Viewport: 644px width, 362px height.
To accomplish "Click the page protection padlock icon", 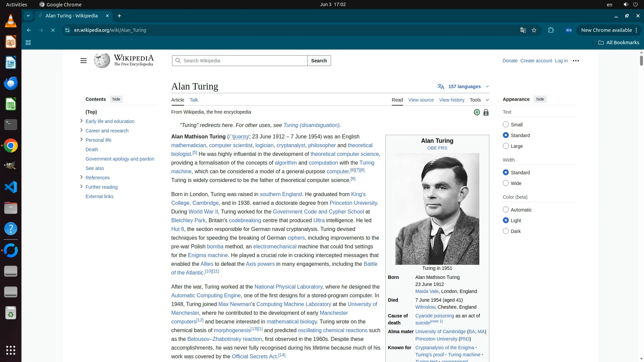I will [486, 113].
